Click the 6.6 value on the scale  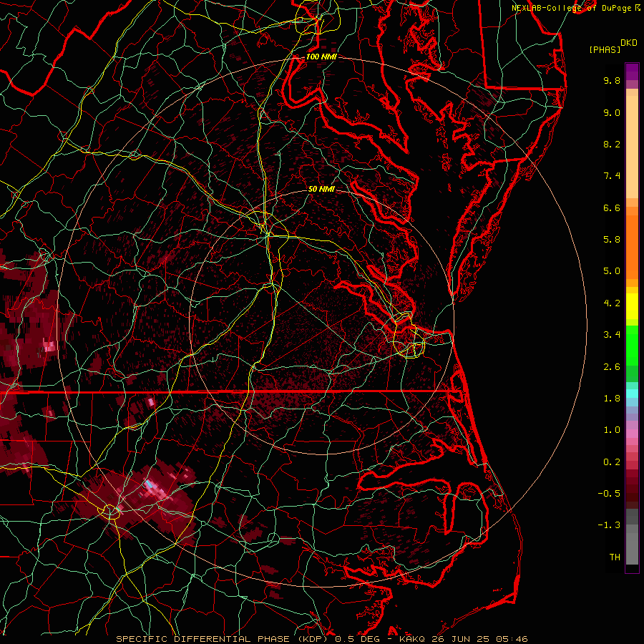pyautogui.click(x=612, y=208)
